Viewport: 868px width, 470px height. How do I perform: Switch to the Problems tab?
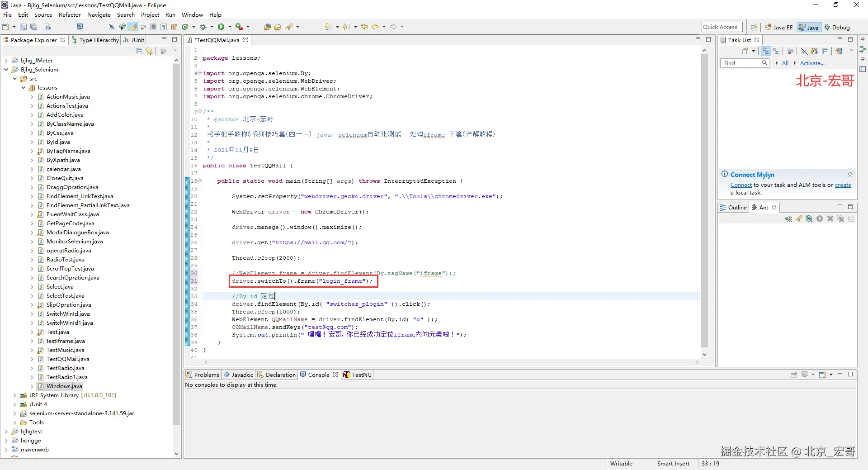[203, 375]
